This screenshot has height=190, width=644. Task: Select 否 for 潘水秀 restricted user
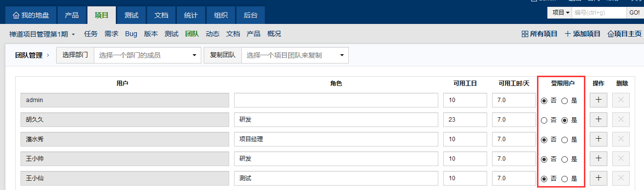[x=544, y=140]
